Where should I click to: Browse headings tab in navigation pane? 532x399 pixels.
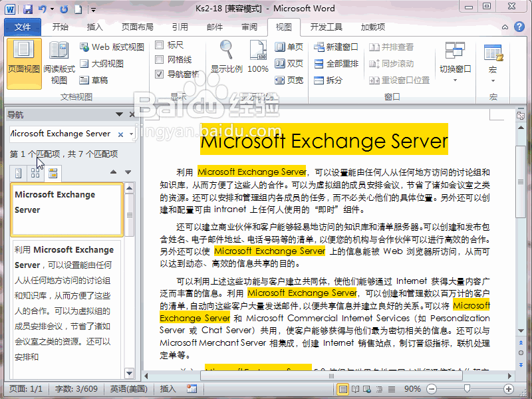tap(19, 173)
